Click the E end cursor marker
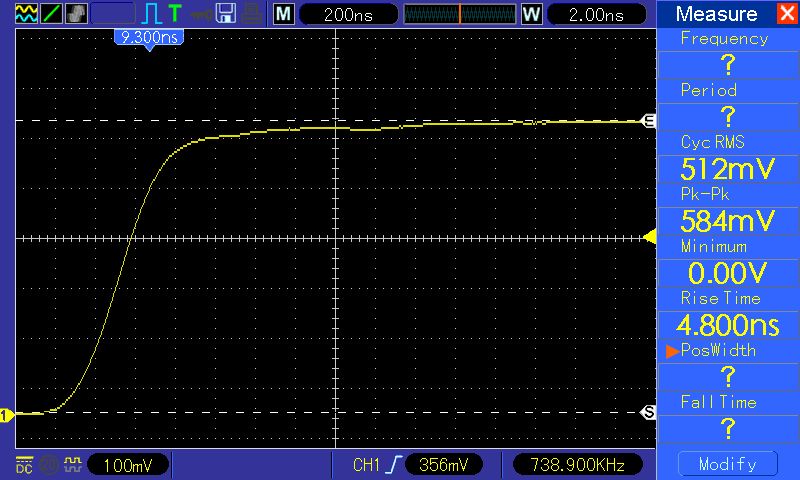Viewport: 800px width, 480px height. (648, 121)
